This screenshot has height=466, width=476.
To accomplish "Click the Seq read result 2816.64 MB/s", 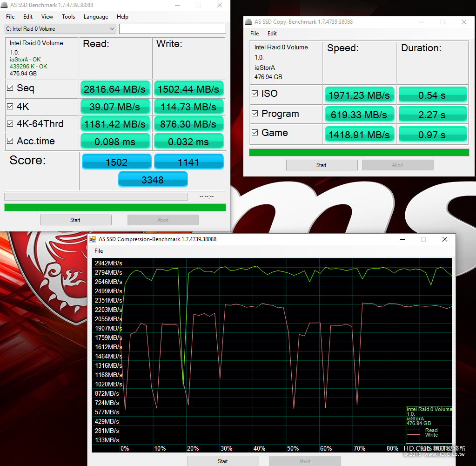I will (115, 89).
